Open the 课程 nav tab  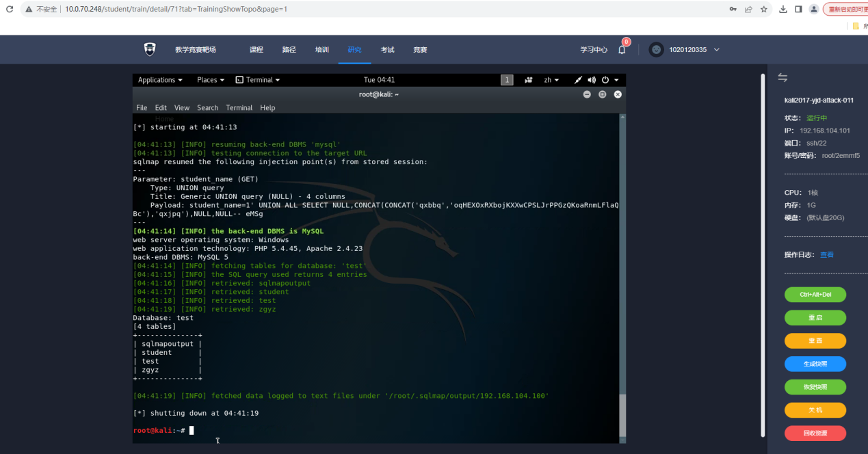(257, 49)
